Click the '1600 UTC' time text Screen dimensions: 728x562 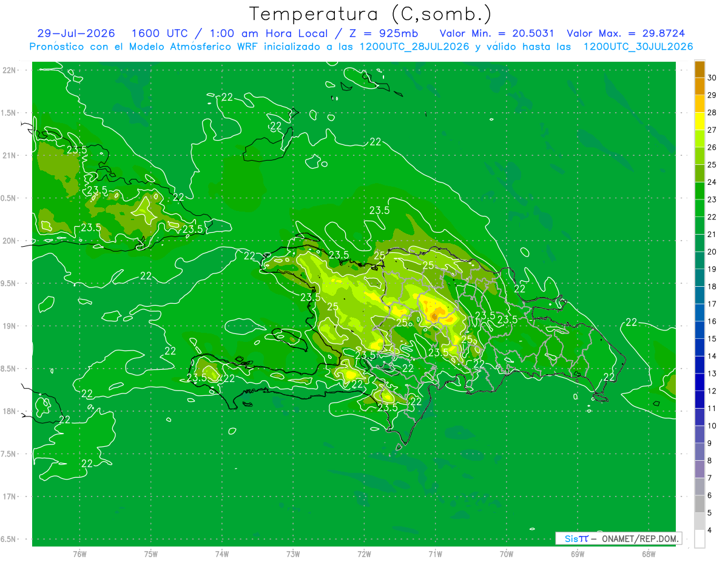point(160,33)
